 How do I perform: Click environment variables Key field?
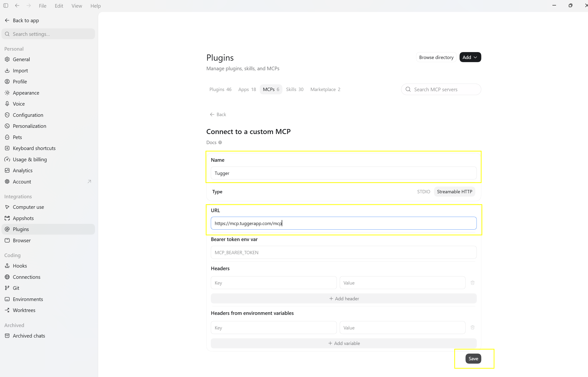[273, 328]
